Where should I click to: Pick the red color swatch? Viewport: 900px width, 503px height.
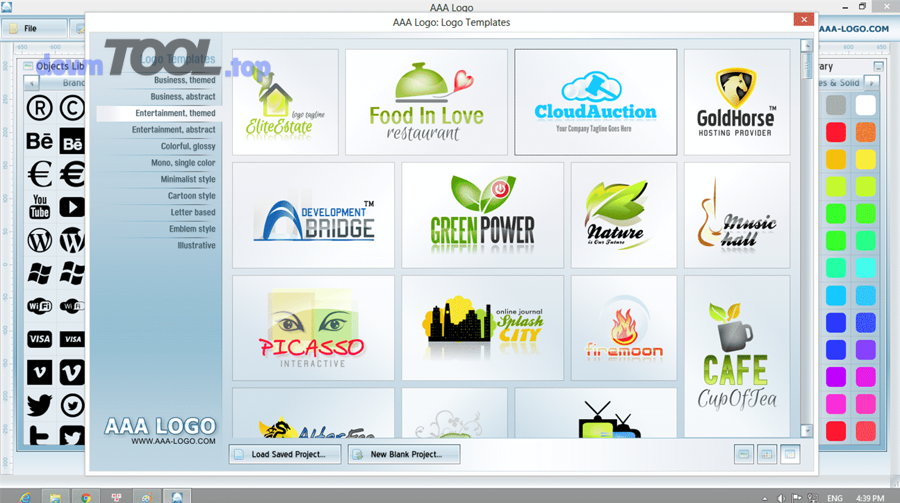coord(836,131)
